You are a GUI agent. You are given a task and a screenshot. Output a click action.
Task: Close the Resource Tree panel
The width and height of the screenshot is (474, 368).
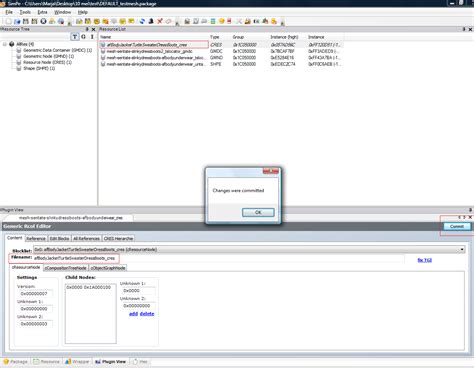point(93,29)
